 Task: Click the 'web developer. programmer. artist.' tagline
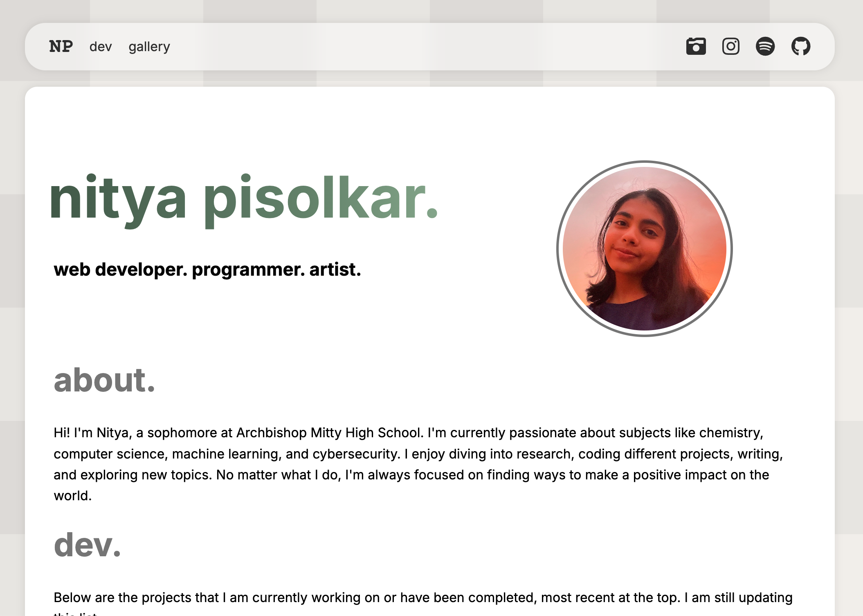pyautogui.click(x=207, y=270)
